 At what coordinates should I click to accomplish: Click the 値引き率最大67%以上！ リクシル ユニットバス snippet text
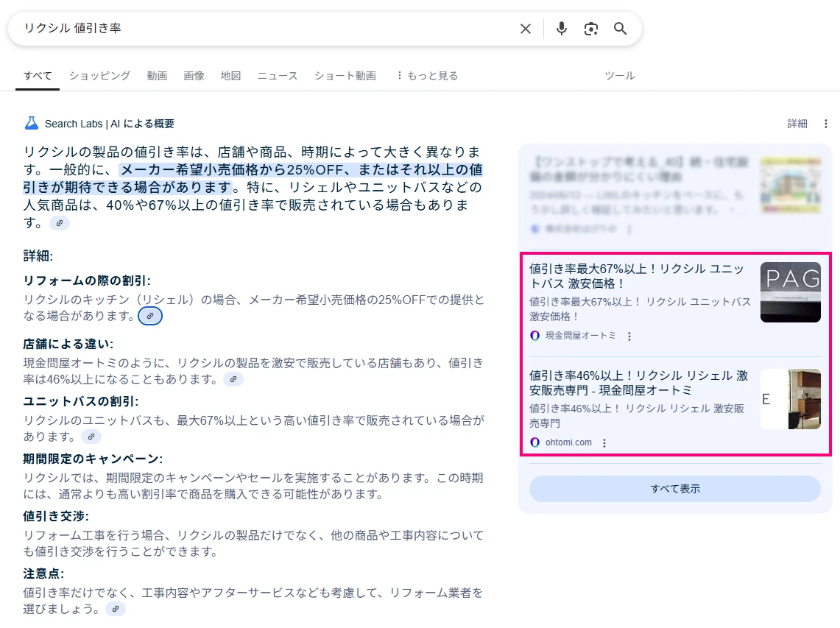(640, 309)
